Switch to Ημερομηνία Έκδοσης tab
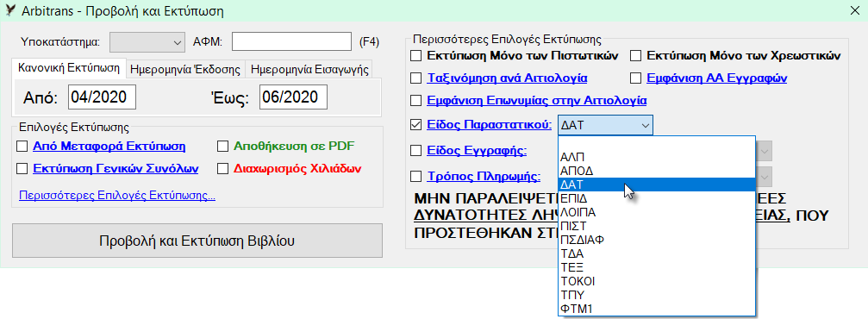This screenshot has height=319, width=868. (185, 70)
